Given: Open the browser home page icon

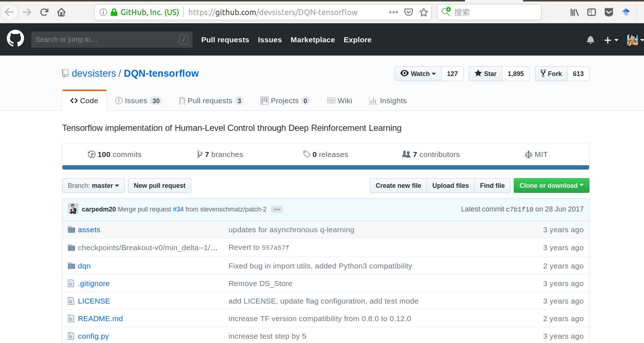Looking at the screenshot, I should tap(61, 12).
